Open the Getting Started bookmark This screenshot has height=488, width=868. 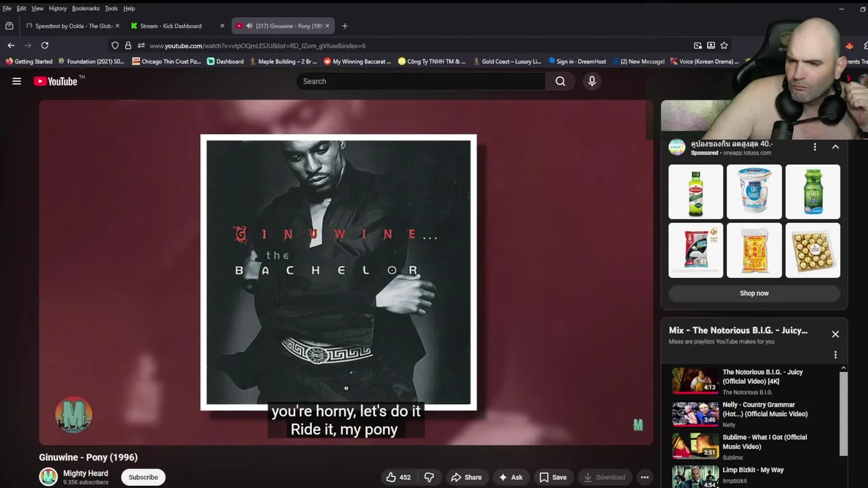29,61
